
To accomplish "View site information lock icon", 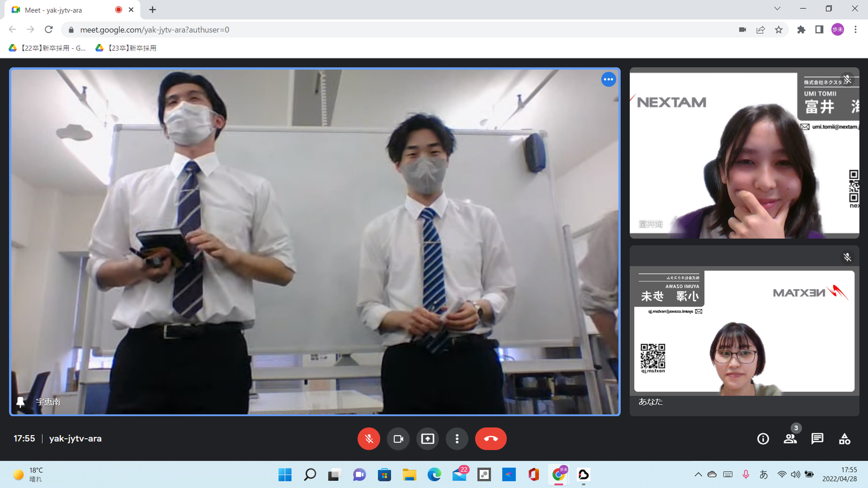I will [71, 30].
